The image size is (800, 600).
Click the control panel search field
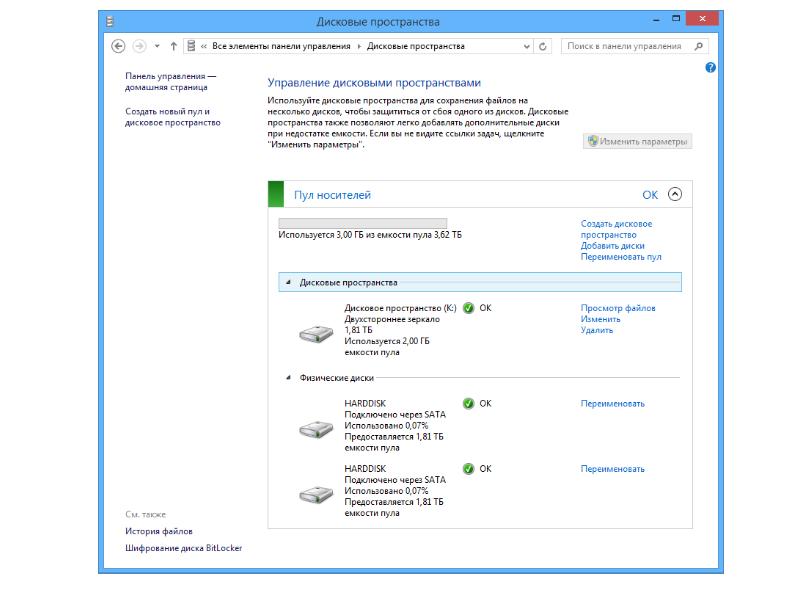click(627, 46)
